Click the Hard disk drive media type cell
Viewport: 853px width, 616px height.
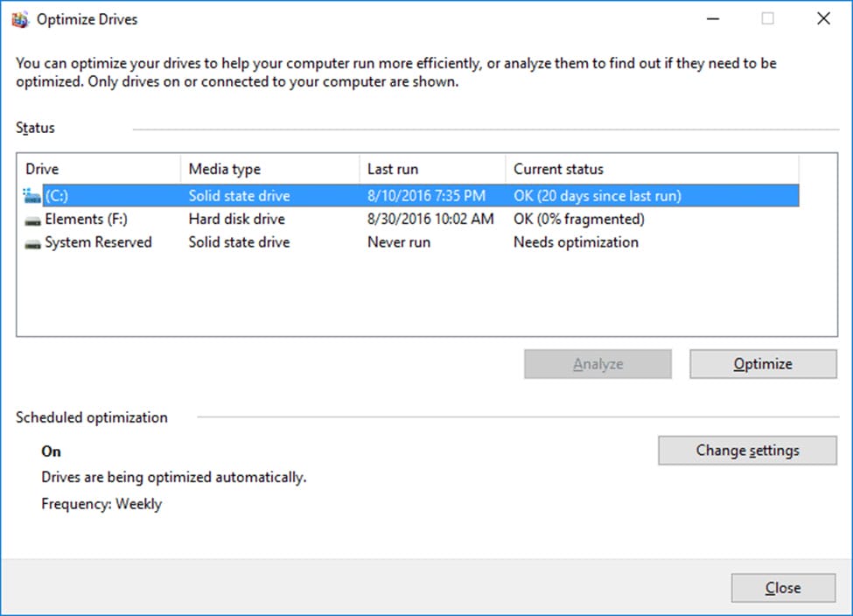click(x=236, y=220)
